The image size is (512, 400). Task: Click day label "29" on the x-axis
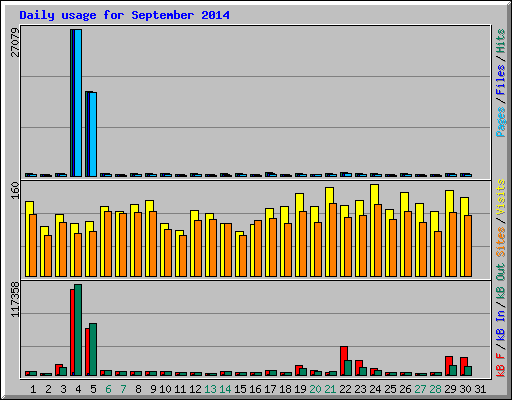pos(450,389)
